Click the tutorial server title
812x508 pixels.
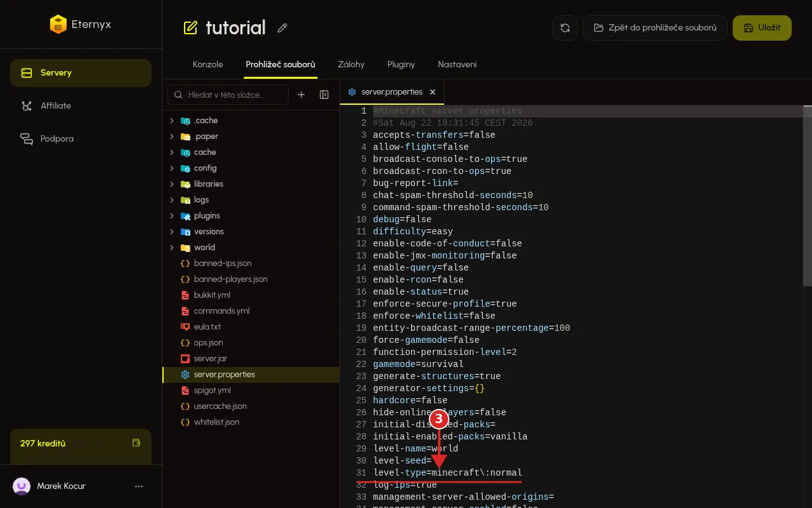tap(235, 28)
